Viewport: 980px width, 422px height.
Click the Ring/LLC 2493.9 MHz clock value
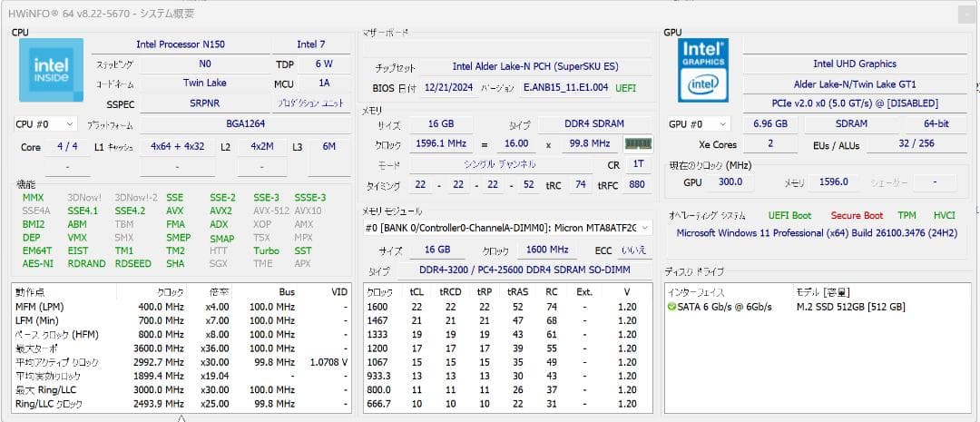click(x=159, y=404)
